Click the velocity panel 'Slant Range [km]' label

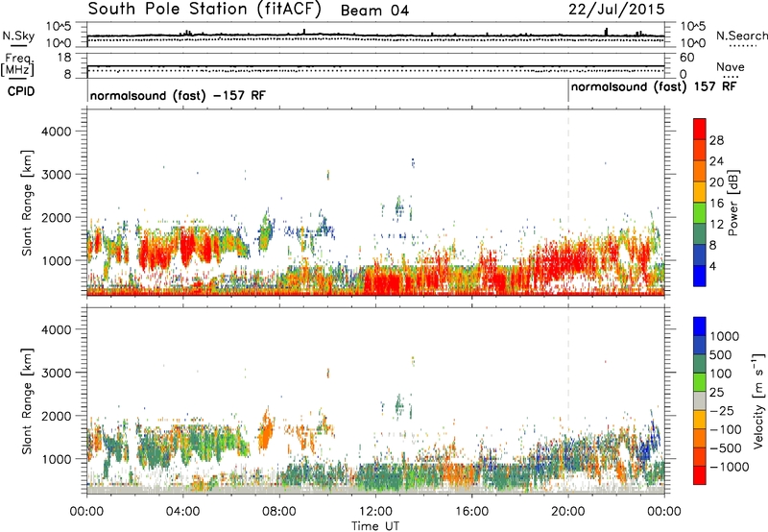[27, 400]
